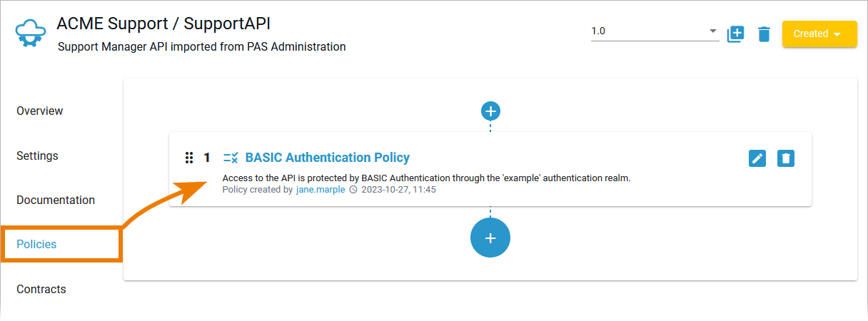Click the small plus icon above policy

(490, 111)
